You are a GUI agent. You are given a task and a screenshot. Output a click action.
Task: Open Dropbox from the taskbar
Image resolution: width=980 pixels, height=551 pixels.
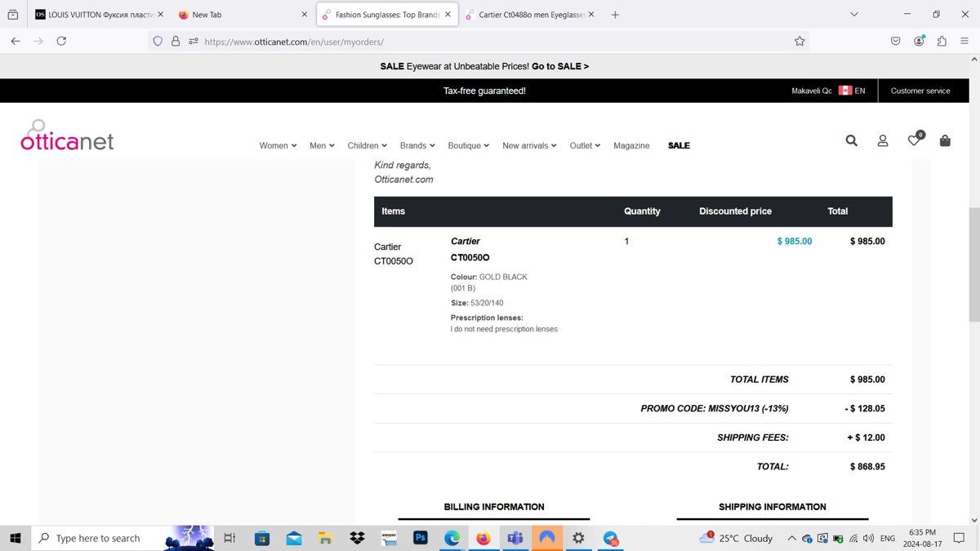coord(357,538)
